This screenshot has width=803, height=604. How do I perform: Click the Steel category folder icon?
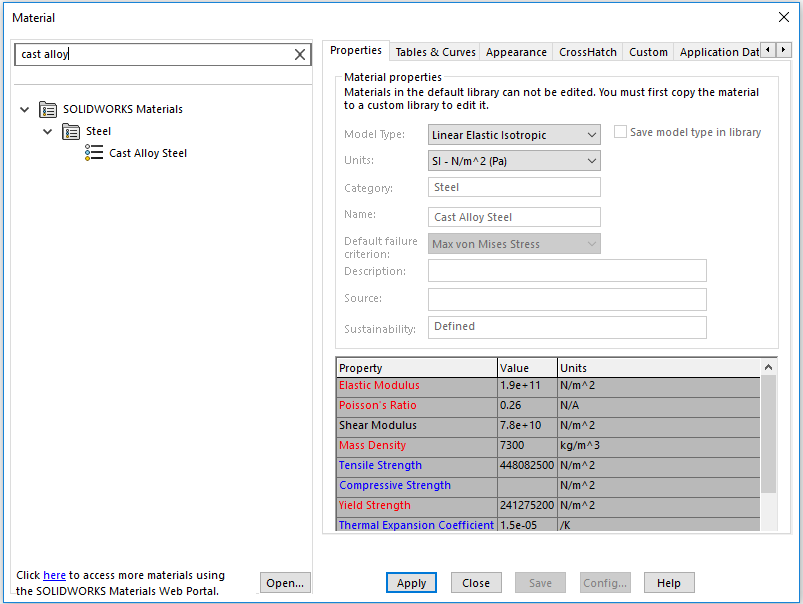click(x=71, y=131)
